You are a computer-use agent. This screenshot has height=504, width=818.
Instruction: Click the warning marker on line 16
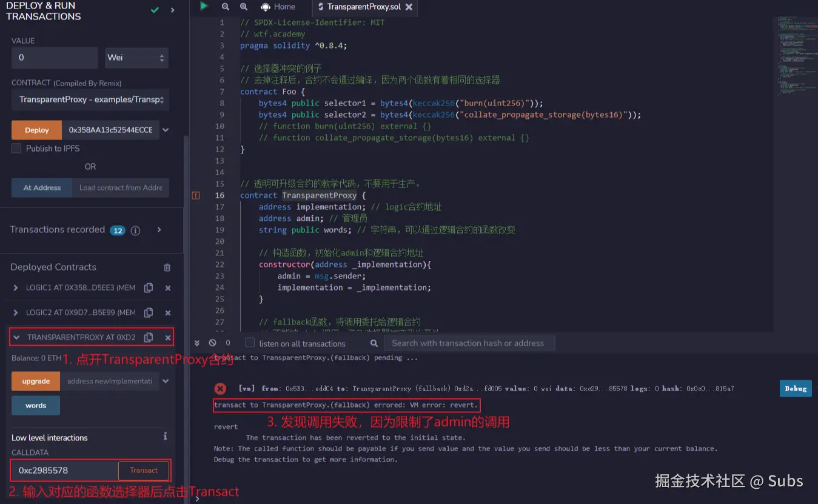(196, 195)
